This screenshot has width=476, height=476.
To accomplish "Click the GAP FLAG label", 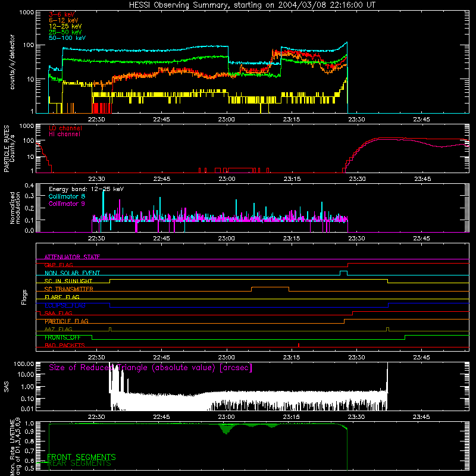I will click(58, 265).
